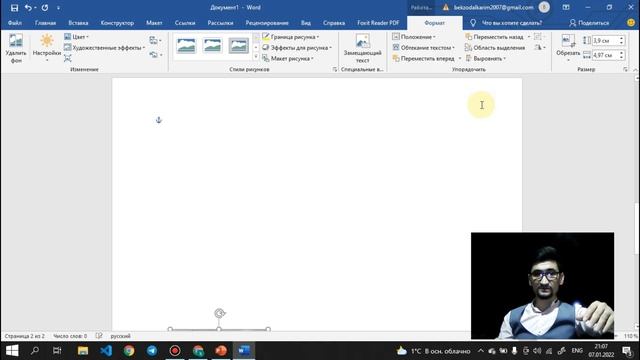The height and width of the screenshot is (360, 640).
Task: Click the reset picture icon
Action: click(x=155, y=54)
